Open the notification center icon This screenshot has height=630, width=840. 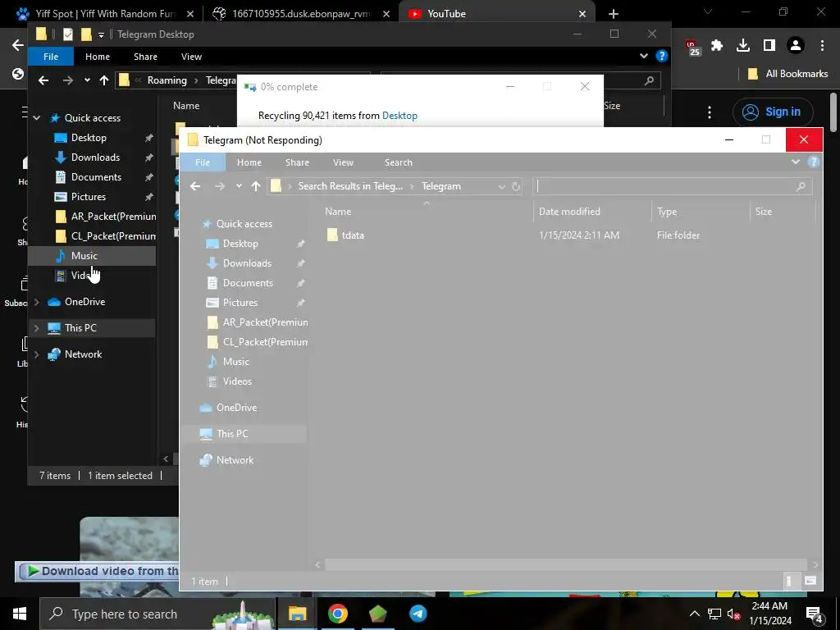[x=815, y=614]
